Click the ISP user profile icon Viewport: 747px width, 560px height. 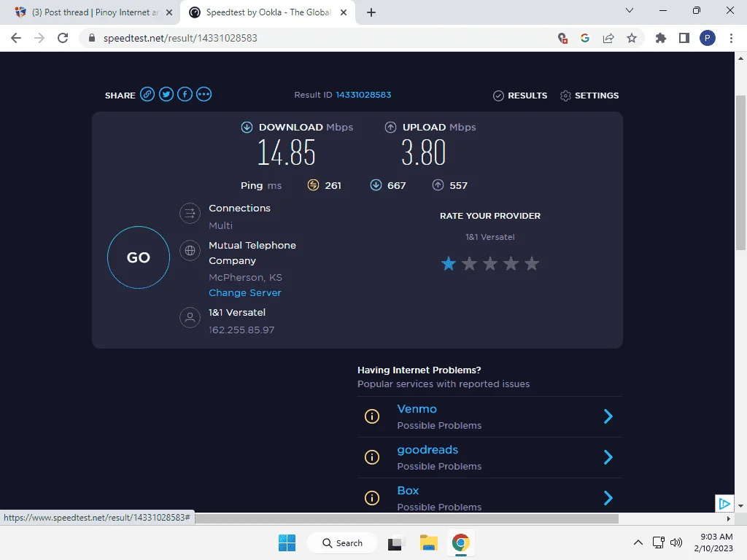click(x=190, y=317)
